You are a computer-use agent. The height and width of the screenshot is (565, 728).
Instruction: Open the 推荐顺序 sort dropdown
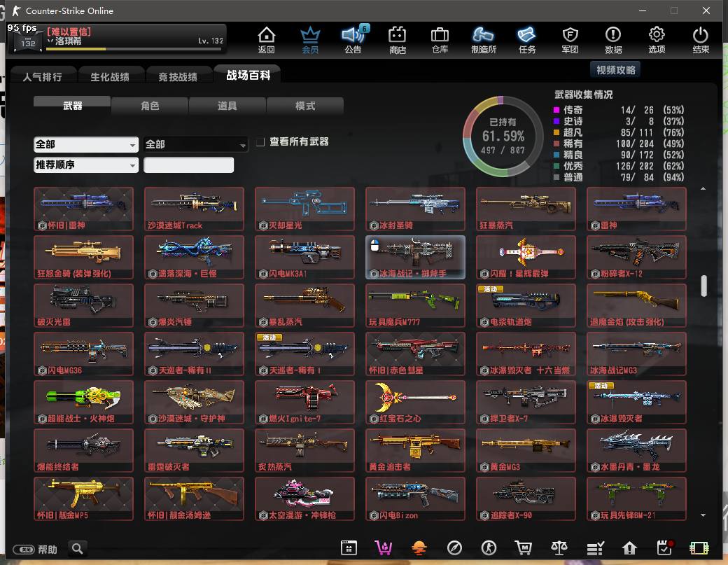click(86, 165)
